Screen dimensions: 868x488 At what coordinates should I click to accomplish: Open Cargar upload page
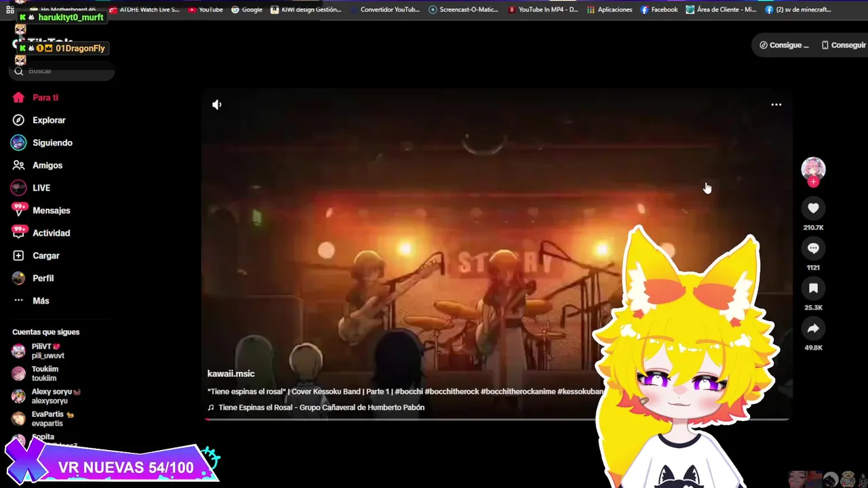pos(37,256)
